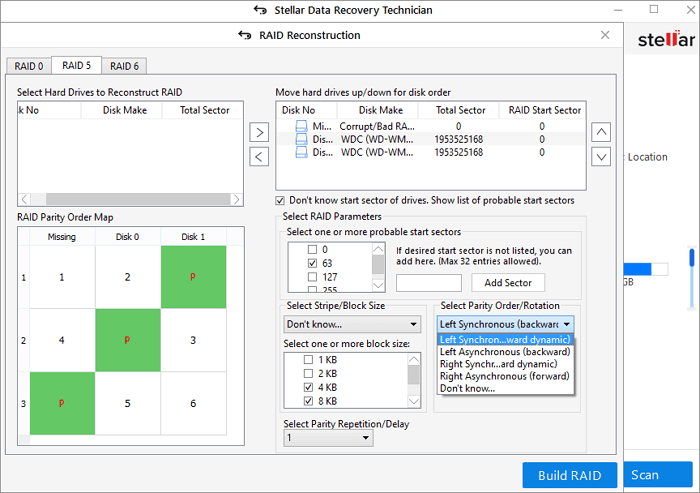Image resolution: width=700 pixels, height=493 pixels.
Task: Click the Build RAID button
Action: (568, 475)
